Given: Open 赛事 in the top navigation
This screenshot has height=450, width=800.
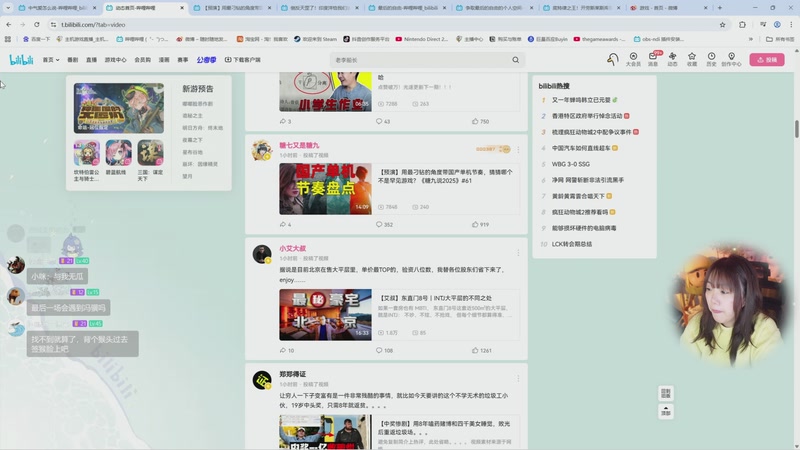Looking at the screenshot, I should click(183, 60).
